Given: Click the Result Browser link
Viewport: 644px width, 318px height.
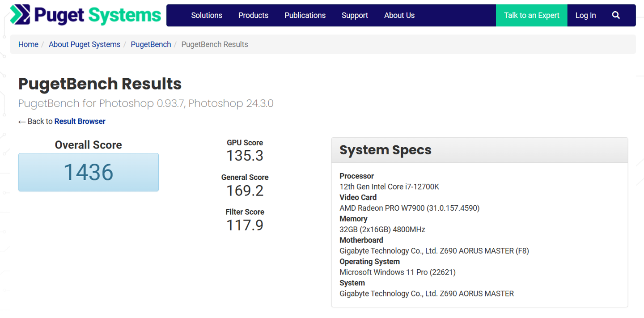Looking at the screenshot, I should pyautogui.click(x=80, y=121).
